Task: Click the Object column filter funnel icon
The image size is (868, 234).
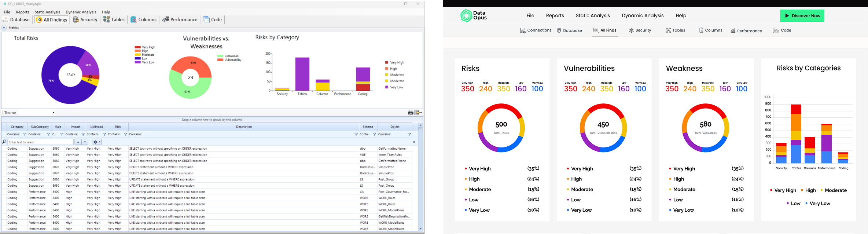Action: point(409,134)
